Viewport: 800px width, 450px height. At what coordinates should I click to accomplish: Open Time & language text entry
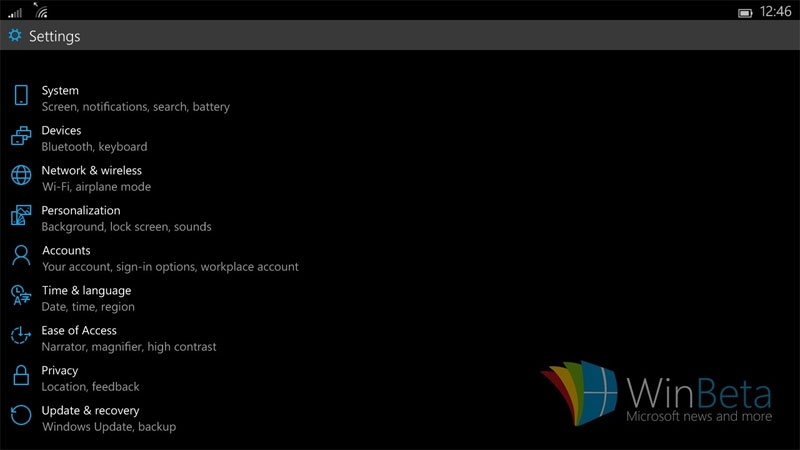(x=86, y=291)
